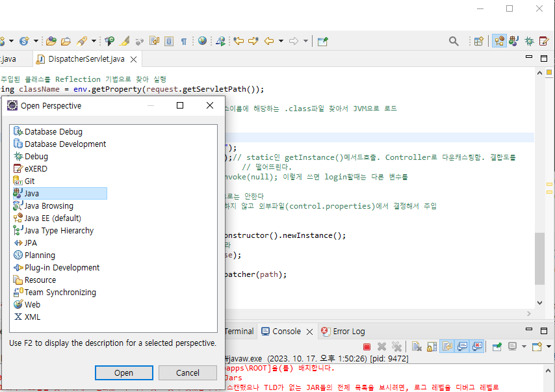Click the top yellow warning marker in overview ruler

pos(549,72)
